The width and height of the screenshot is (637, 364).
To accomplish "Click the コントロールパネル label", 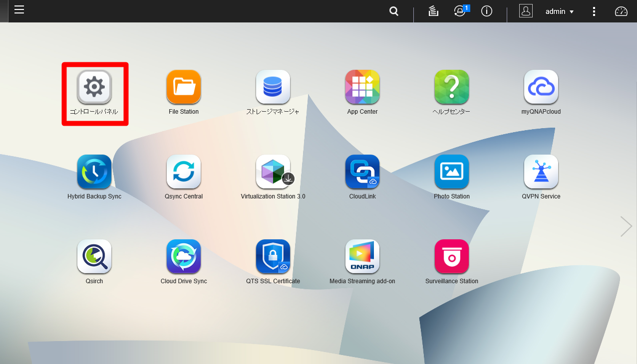I will coord(94,112).
